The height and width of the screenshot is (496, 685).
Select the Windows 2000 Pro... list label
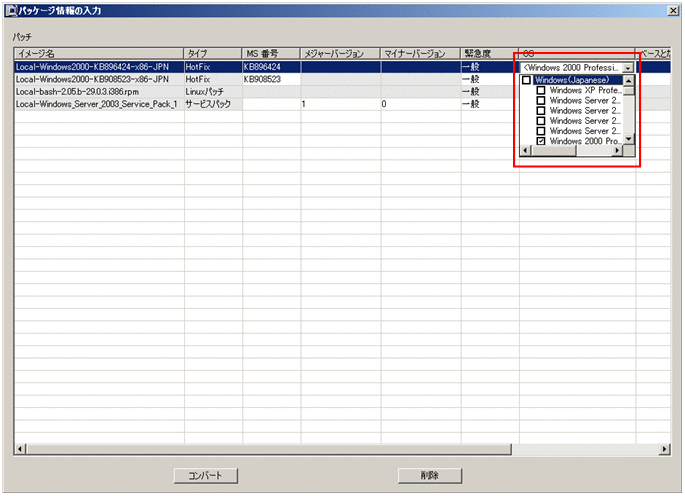585,141
